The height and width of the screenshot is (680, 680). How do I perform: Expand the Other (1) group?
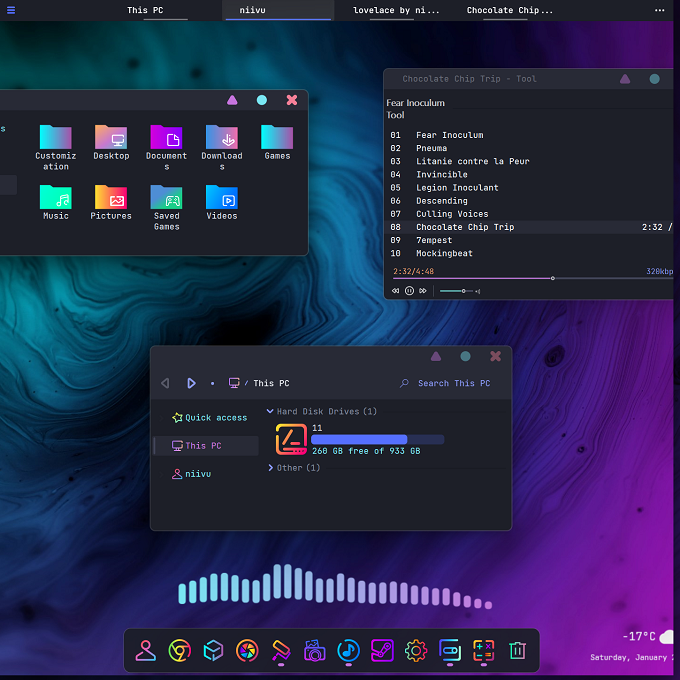click(x=270, y=468)
